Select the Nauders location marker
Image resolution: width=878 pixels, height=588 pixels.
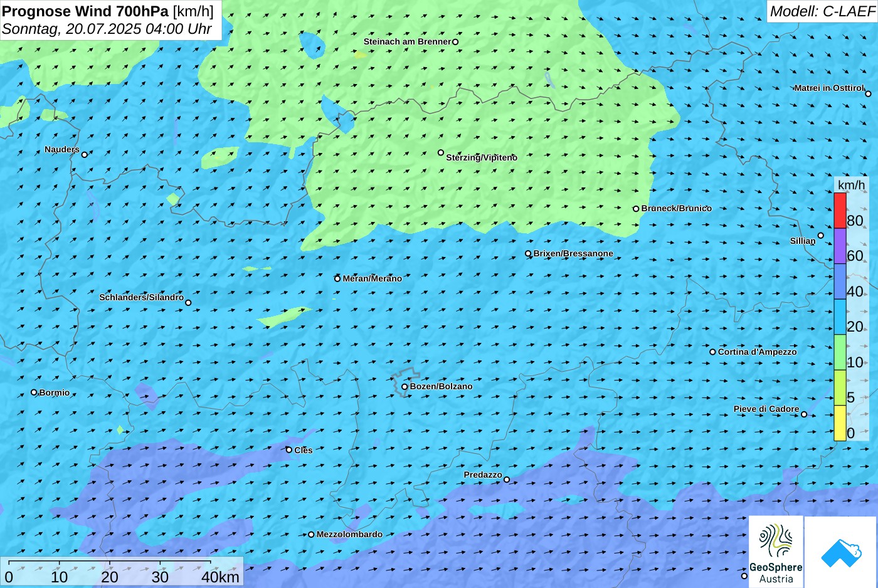tap(85, 154)
